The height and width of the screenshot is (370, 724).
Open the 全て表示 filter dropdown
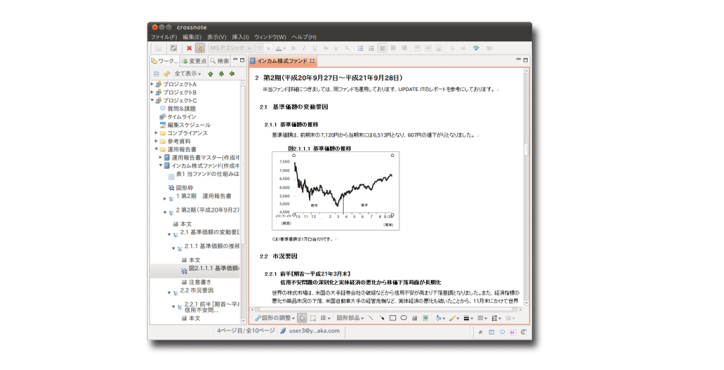tap(187, 74)
